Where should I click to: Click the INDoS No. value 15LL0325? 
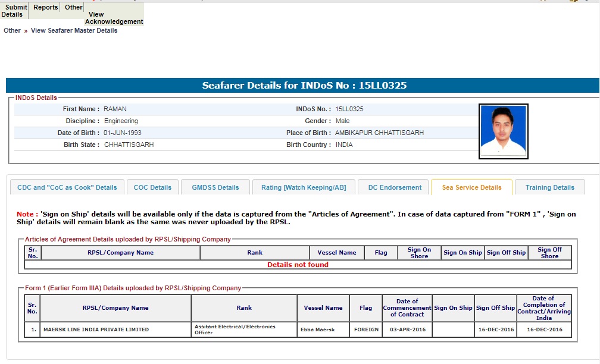tap(349, 109)
